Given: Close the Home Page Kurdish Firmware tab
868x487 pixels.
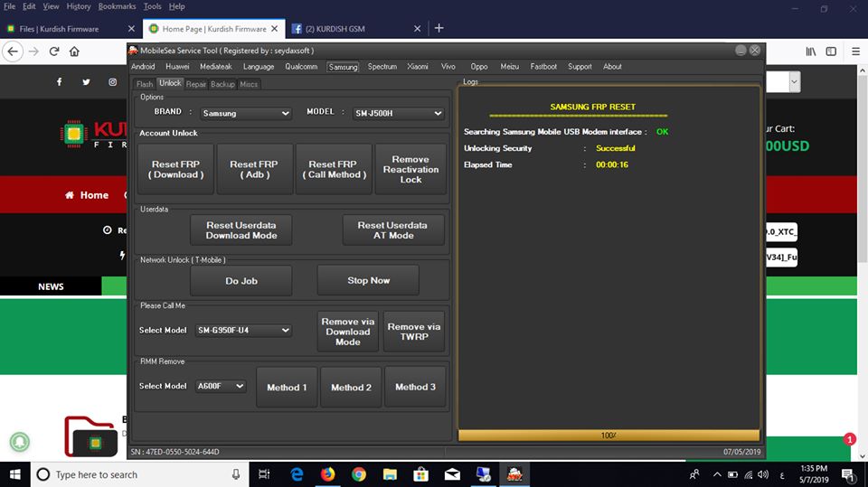Looking at the screenshot, I should coord(275,29).
